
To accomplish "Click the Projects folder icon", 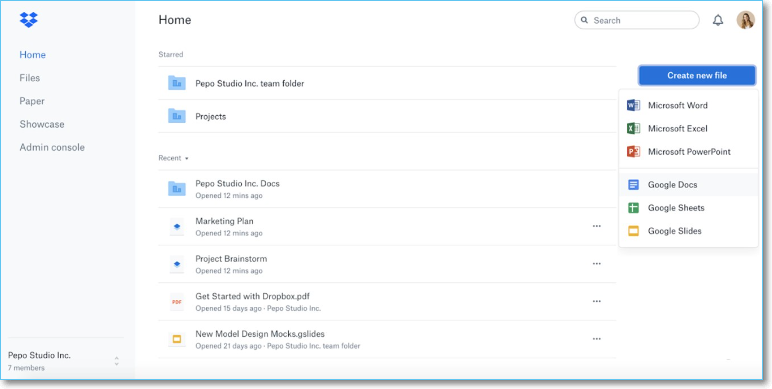I will pyautogui.click(x=177, y=116).
